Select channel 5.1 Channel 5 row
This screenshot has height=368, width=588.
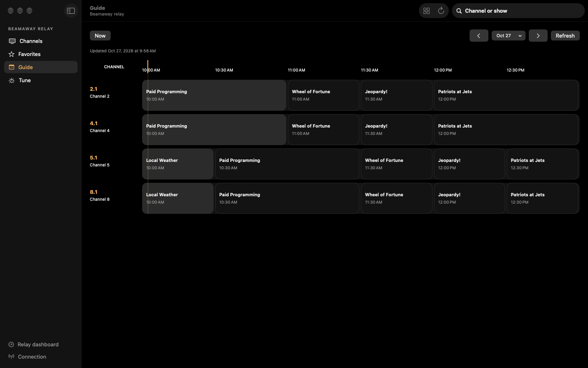[x=114, y=161]
